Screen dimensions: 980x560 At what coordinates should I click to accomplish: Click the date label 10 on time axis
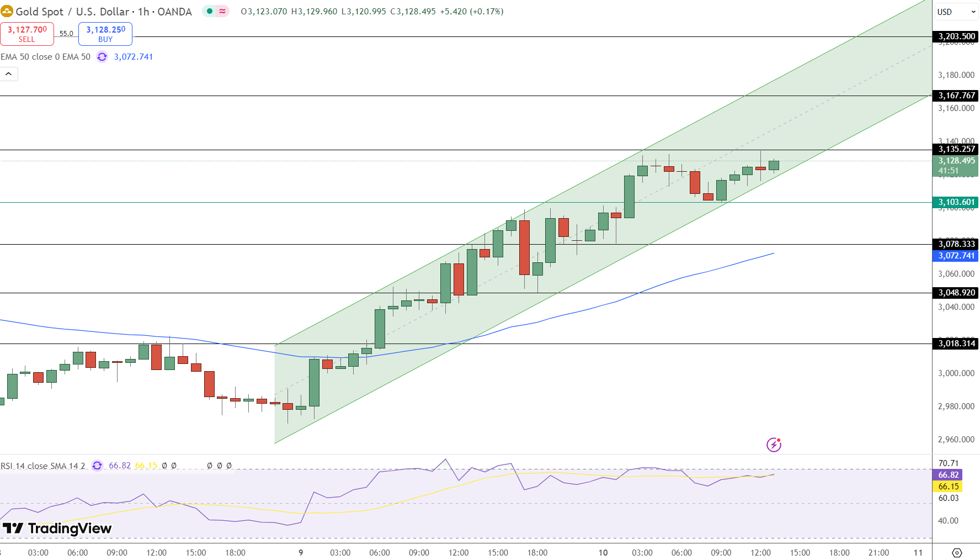pyautogui.click(x=603, y=553)
